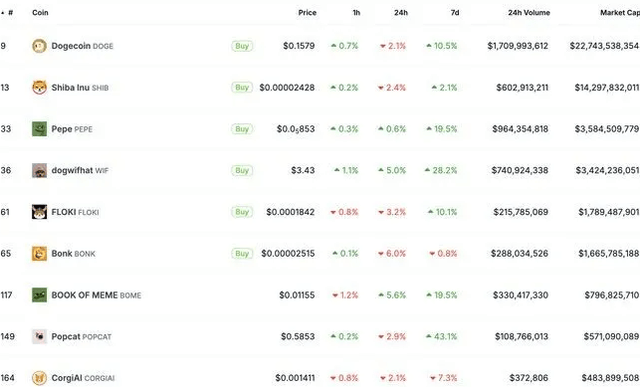
Task: Buy dogwifhat via its Buy button
Action: coord(242,170)
